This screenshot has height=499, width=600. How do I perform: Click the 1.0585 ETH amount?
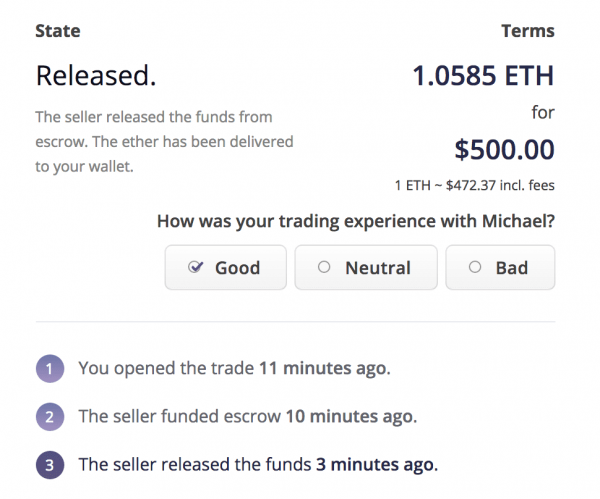[x=483, y=75]
